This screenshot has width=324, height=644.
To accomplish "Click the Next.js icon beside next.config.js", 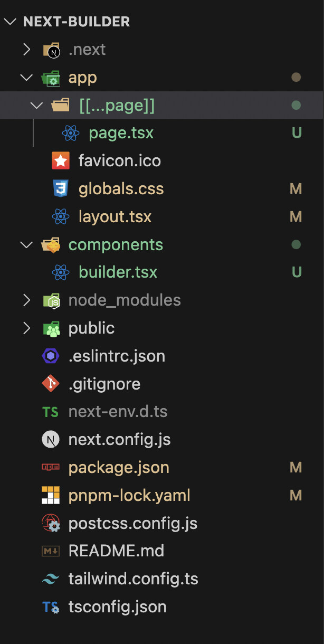I will point(51,440).
